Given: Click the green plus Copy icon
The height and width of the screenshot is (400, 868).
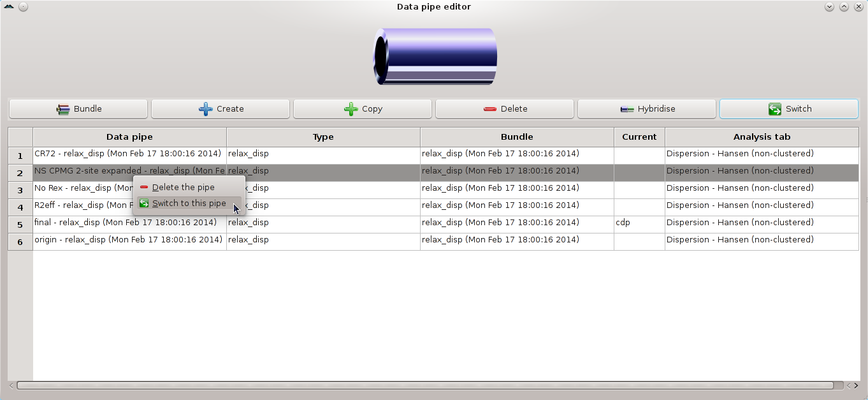Looking at the screenshot, I should tap(351, 109).
